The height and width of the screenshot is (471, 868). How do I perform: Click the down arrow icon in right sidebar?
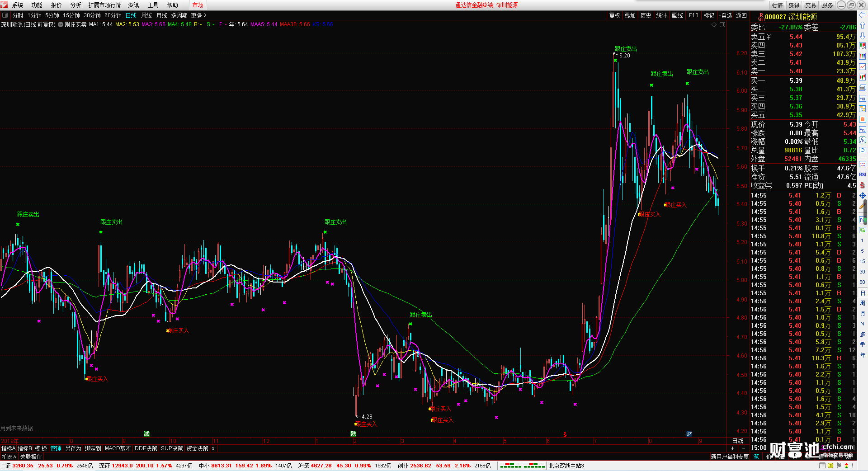click(863, 36)
